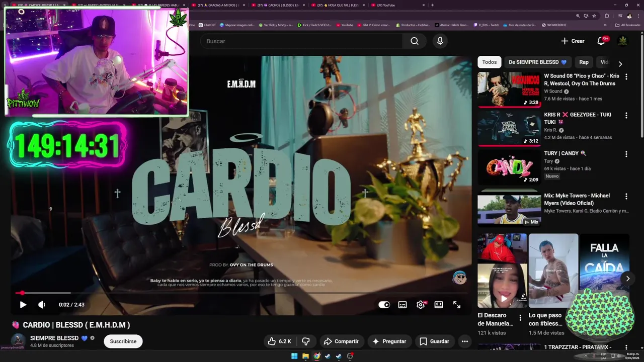644x362 pixels.
Task: Subscribe with the Suscribirse button
Action: [x=123, y=341]
